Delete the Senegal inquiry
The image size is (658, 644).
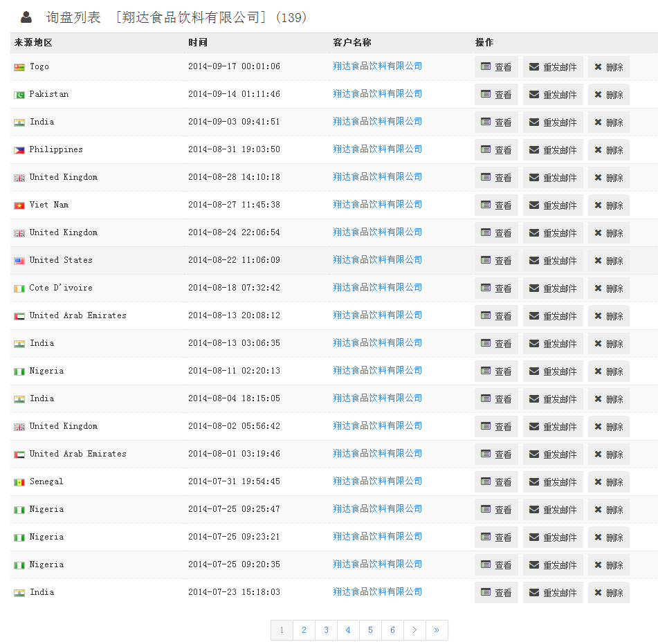608,482
